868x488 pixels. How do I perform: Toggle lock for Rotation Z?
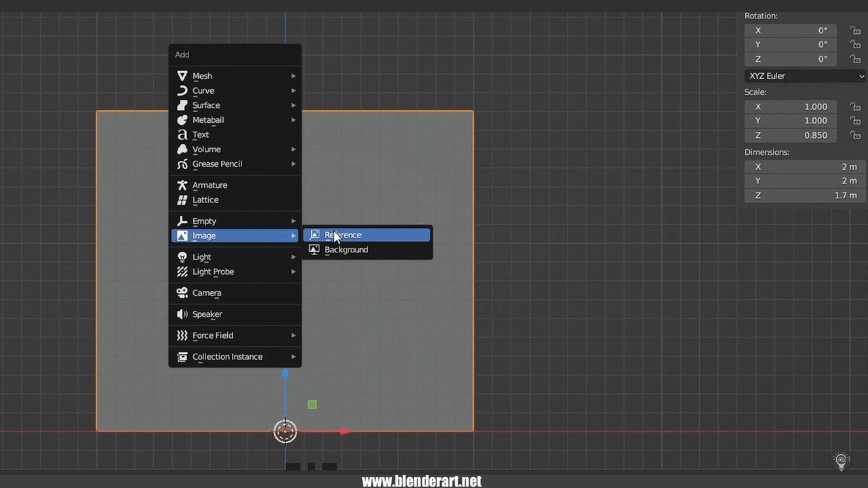point(855,59)
